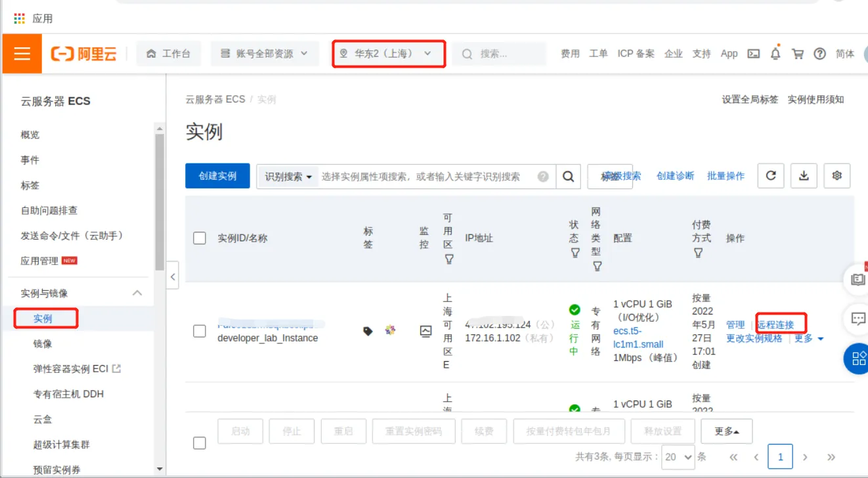
Task: Open notifications bell icon
Action: (775, 54)
